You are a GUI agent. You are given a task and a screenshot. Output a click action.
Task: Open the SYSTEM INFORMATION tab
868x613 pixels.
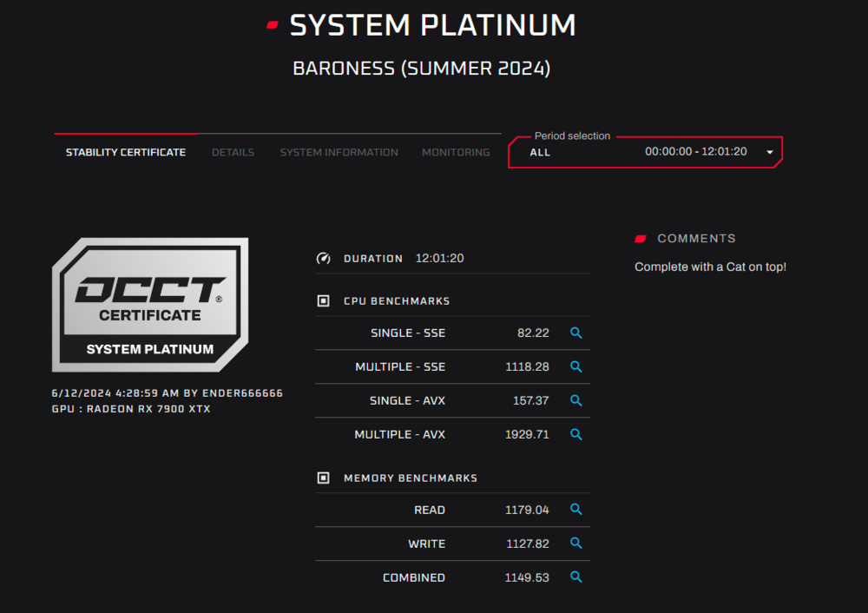339,152
